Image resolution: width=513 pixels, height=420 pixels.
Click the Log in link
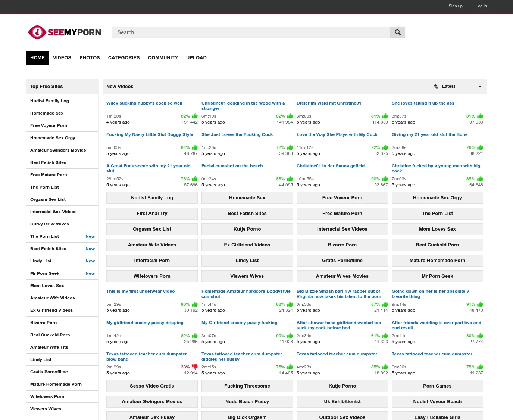(481, 6)
